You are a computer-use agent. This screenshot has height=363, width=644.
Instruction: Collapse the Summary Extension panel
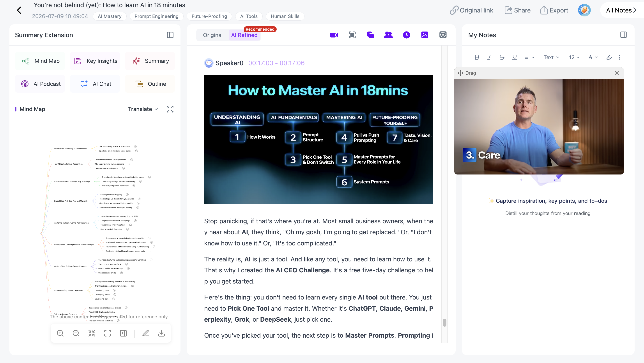pyautogui.click(x=170, y=35)
